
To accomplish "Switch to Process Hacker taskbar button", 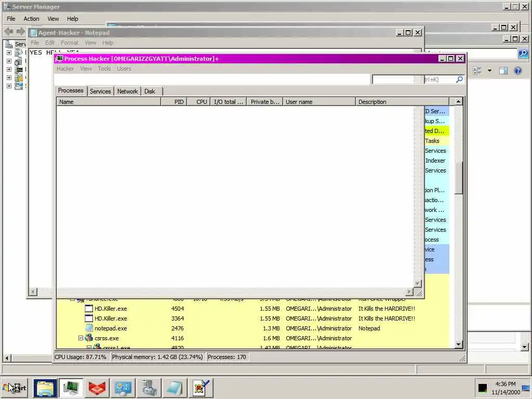I will click(x=71, y=388).
